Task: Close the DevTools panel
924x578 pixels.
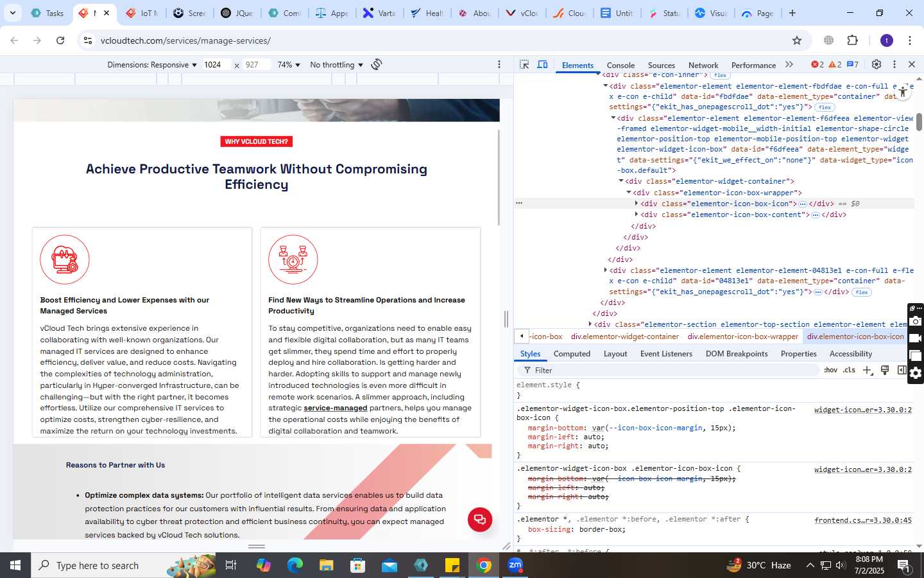Action: pos(911,65)
